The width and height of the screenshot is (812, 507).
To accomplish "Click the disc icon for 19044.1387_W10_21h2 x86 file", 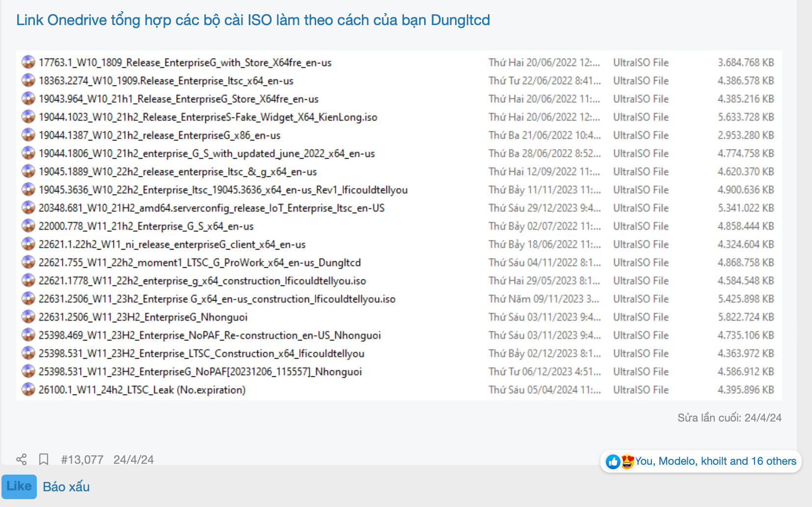I will click(28, 135).
